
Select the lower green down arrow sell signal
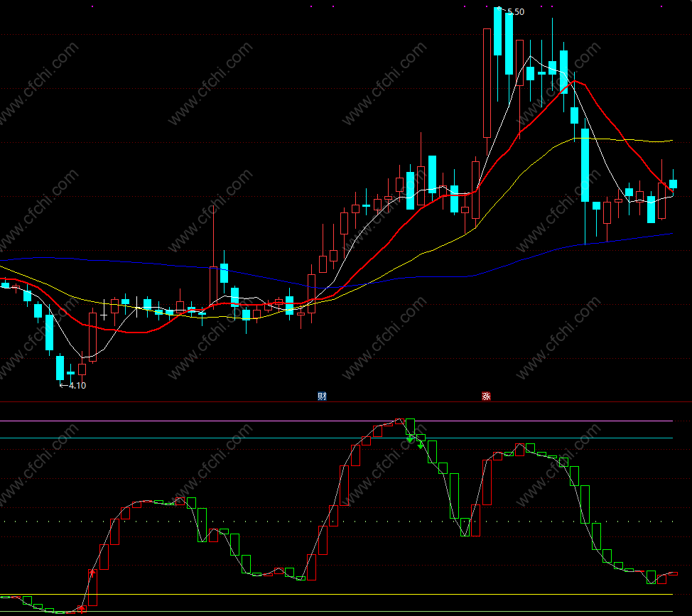[x=421, y=445]
